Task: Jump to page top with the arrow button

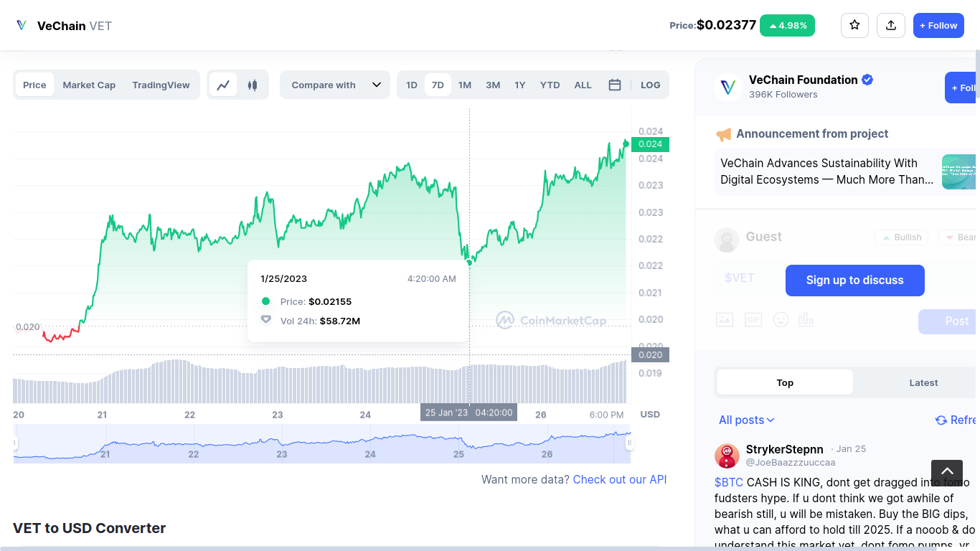Action: (x=947, y=471)
